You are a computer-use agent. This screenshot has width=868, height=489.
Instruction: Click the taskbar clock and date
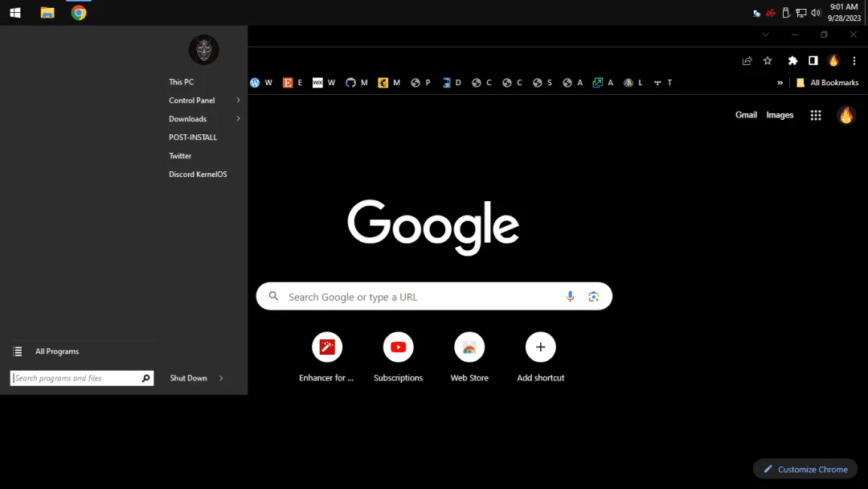[844, 13]
